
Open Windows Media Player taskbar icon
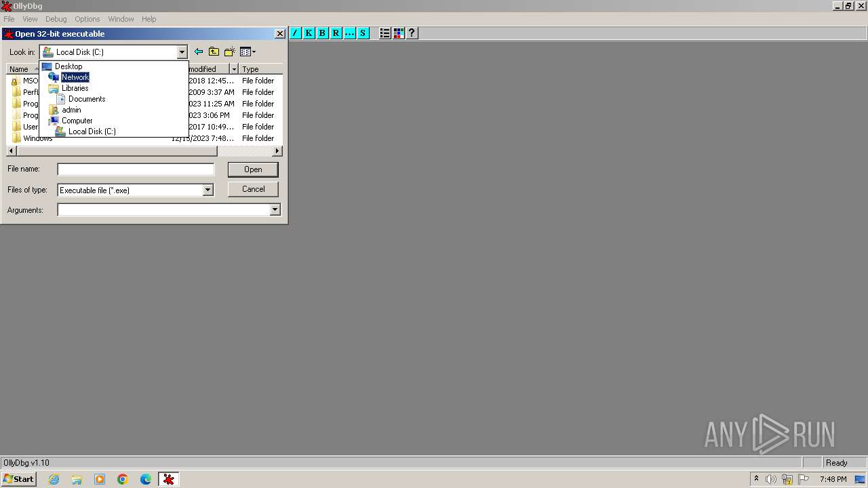click(x=100, y=479)
